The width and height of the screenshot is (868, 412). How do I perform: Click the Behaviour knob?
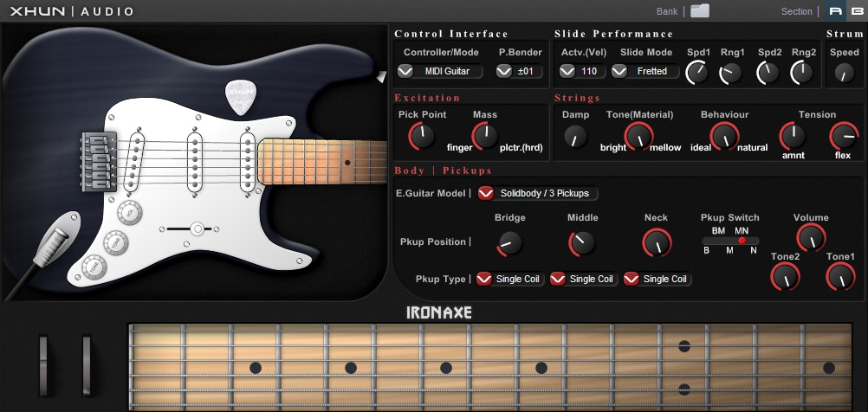pos(724,136)
